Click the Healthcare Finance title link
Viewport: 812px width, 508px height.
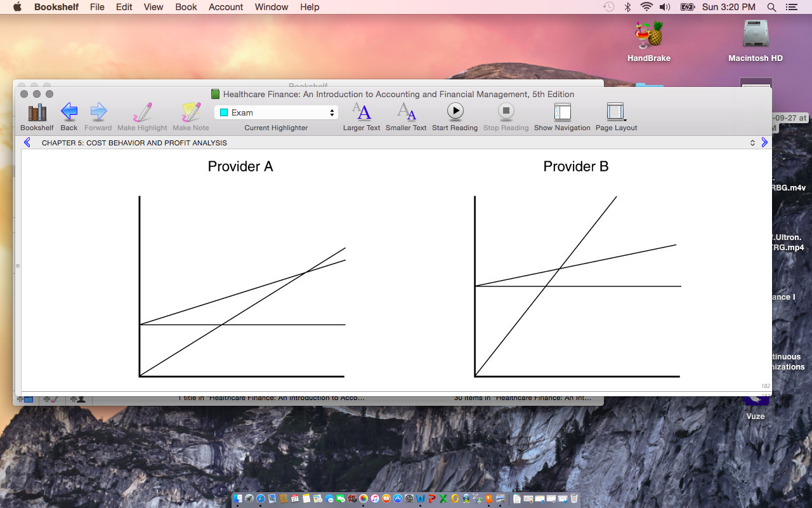[x=395, y=94]
